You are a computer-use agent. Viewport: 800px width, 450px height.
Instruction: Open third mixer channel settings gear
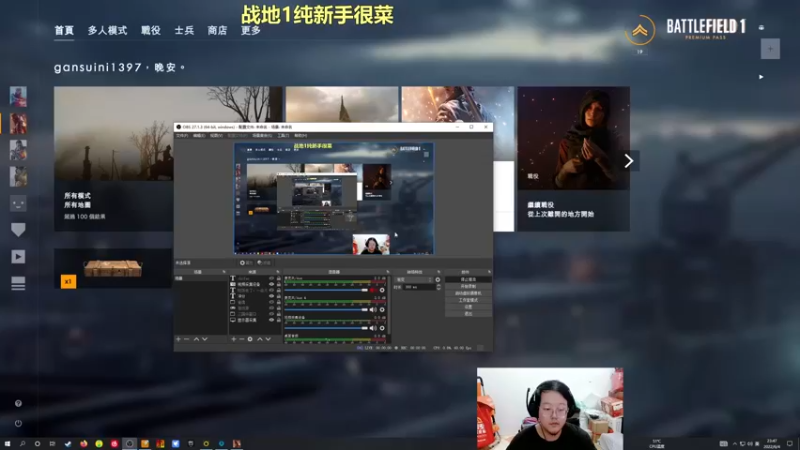click(x=382, y=328)
